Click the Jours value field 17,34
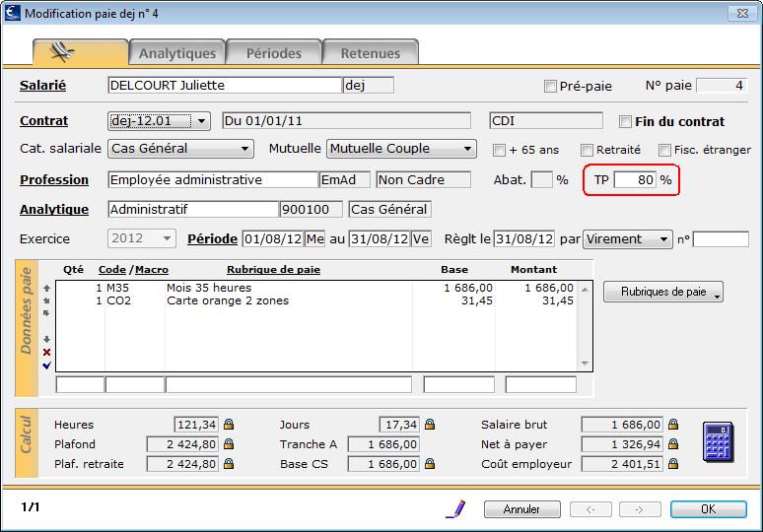Image resolution: width=763 pixels, height=532 pixels. pyautogui.click(x=398, y=425)
